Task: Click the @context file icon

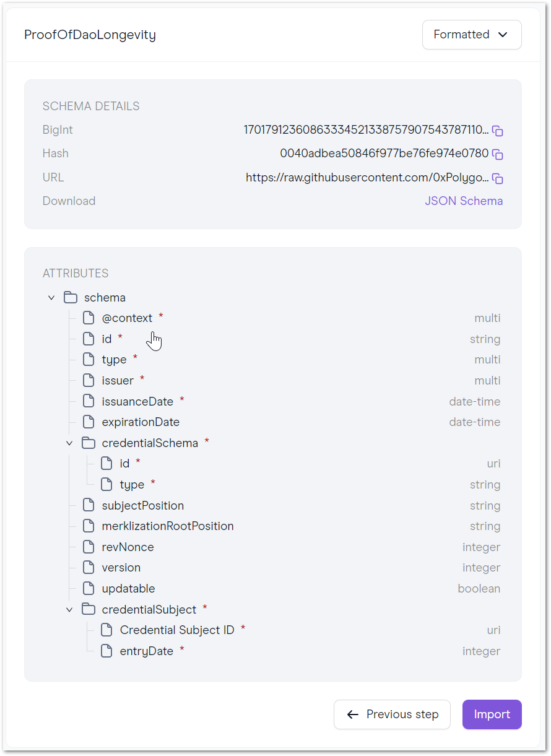Action: click(89, 318)
